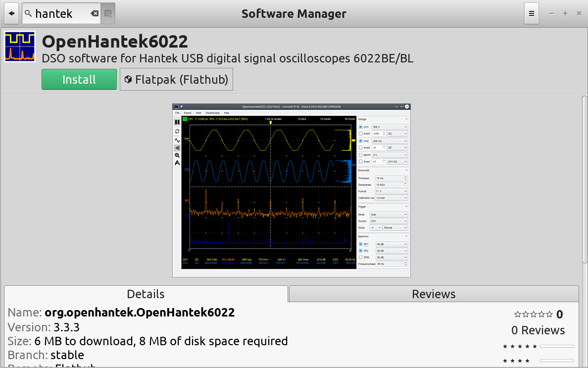The width and height of the screenshot is (588, 368).
Task: Click the five-star rating bar
Action: 557,346
